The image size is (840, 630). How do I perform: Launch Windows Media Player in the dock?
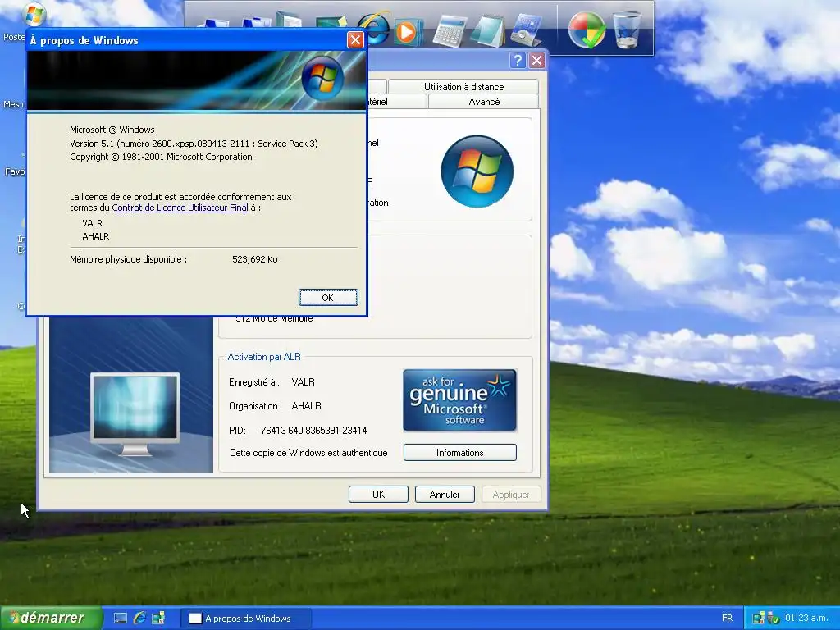[408, 32]
